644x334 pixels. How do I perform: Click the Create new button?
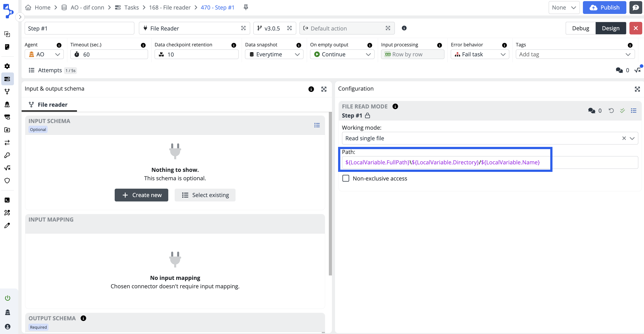141,195
